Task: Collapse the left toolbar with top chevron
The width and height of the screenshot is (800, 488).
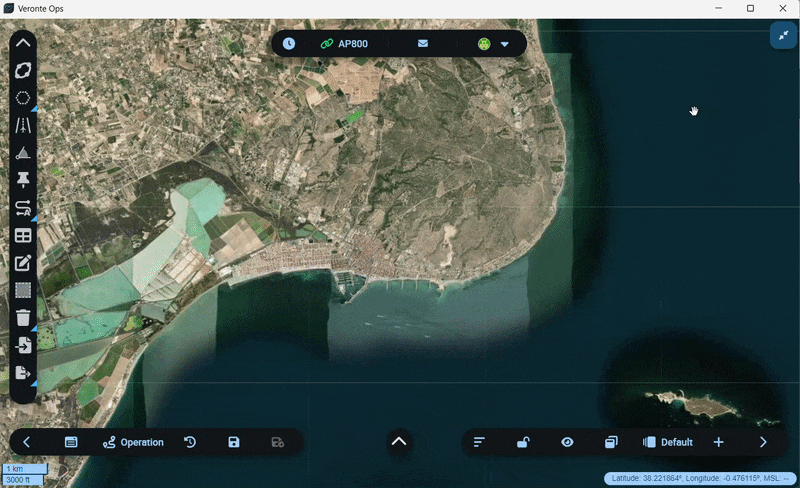Action: (23, 43)
